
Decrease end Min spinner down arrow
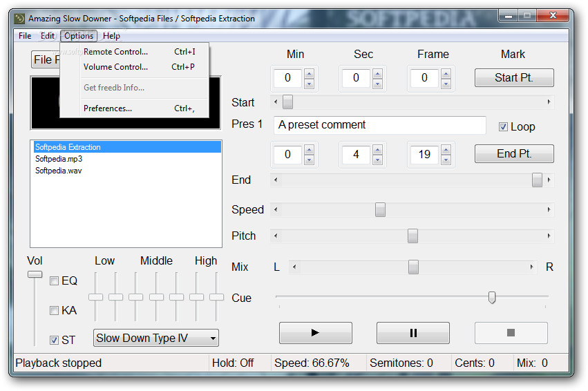pyautogui.click(x=309, y=160)
